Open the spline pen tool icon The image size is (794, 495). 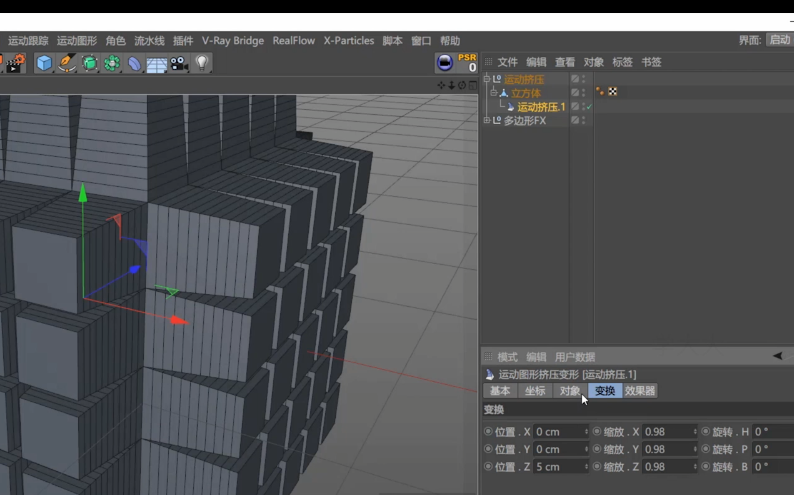67,63
